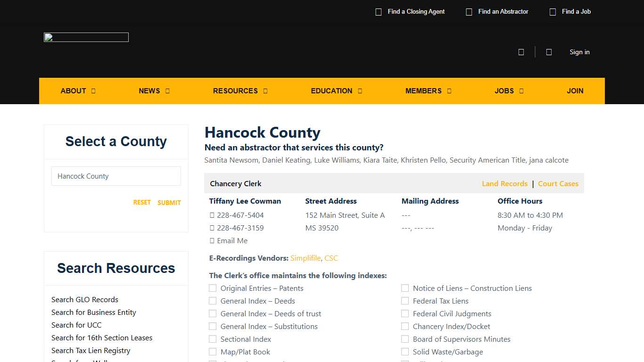Screen dimensions: 644x362
Task: Click the Search Tax Lien Registry link
Action: [x=91, y=350]
